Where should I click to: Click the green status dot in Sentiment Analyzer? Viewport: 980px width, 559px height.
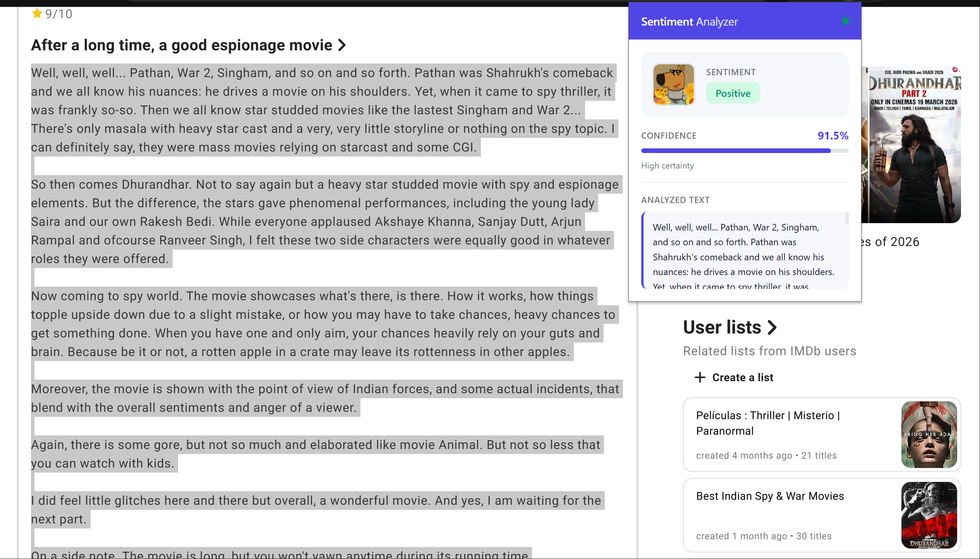pyautogui.click(x=845, y=21)
